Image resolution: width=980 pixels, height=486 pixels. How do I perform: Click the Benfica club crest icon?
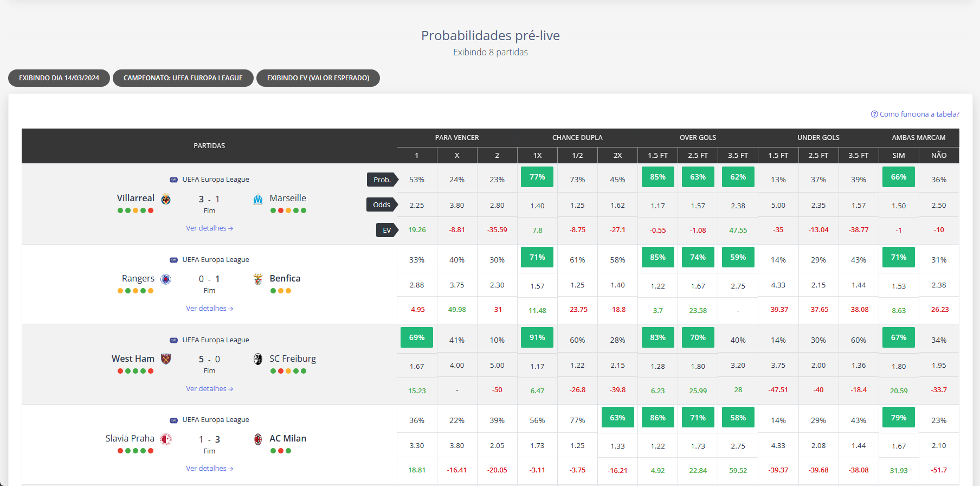point(258,279)
